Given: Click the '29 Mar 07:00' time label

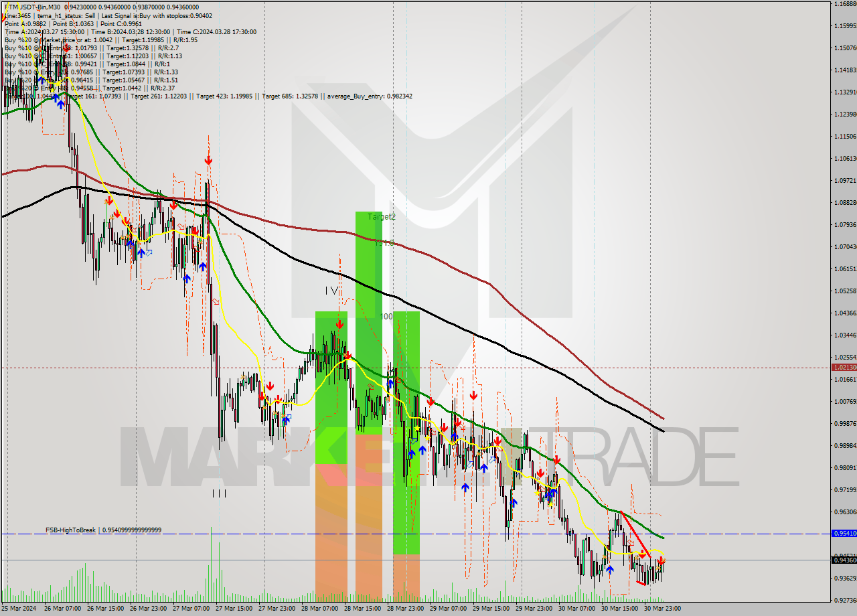Looking at the screenshot, I should point(448,609).
